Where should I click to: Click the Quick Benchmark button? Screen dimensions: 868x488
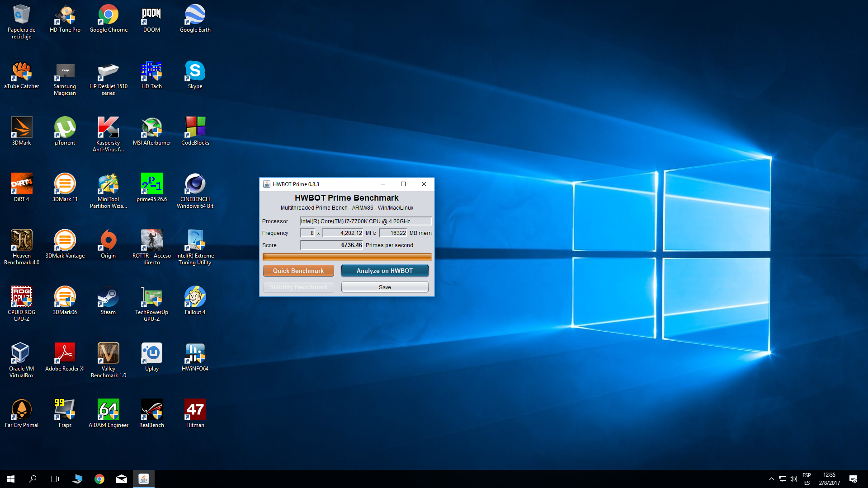[298, 271]
